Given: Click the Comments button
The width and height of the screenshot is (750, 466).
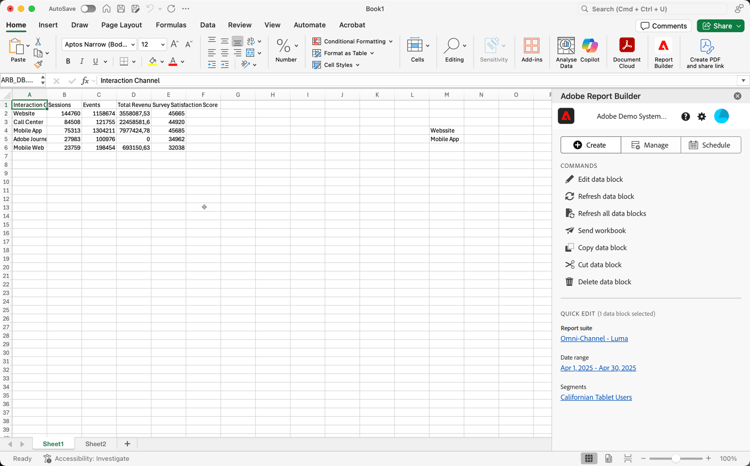Looking at the screenshot, I should (664, 26).
